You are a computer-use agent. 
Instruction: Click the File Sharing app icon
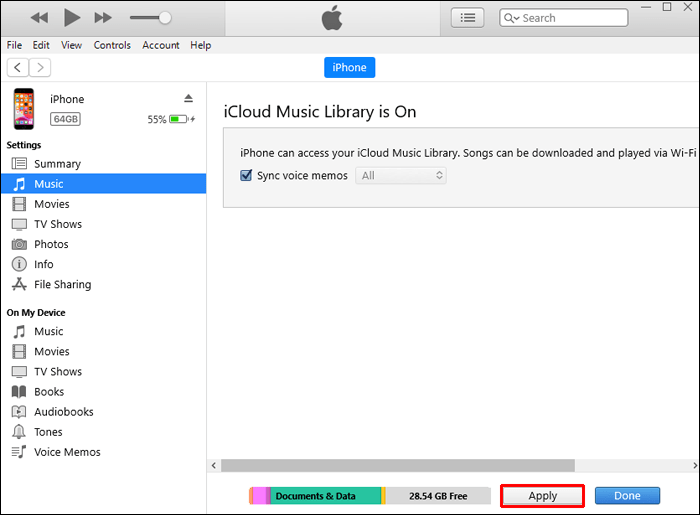click(x=19, y=284)
